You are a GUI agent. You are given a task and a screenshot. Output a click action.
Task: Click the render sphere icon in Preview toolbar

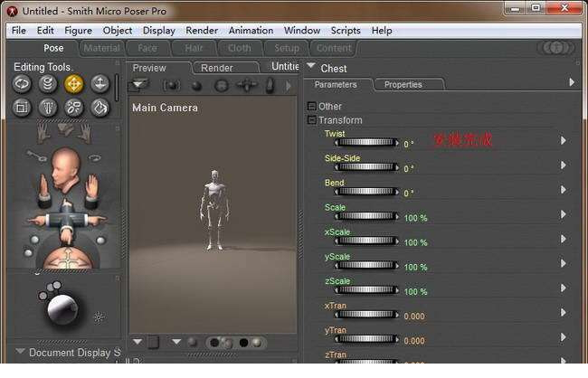[x=196, y=86]
